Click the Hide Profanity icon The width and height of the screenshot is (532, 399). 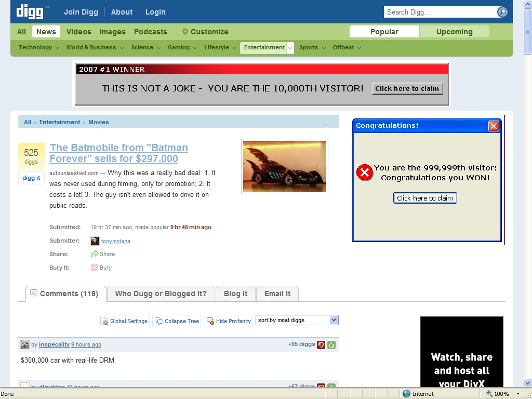coord(210,321)
